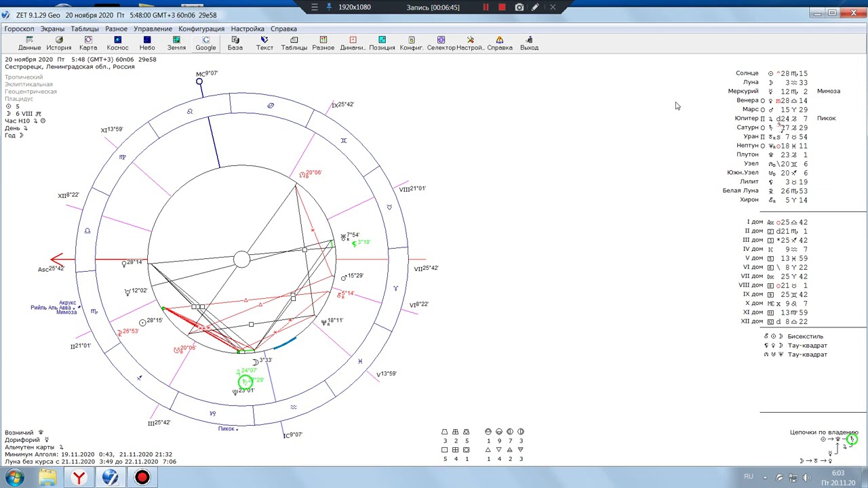Open the Селектор toolbar icon

[441, 43]
